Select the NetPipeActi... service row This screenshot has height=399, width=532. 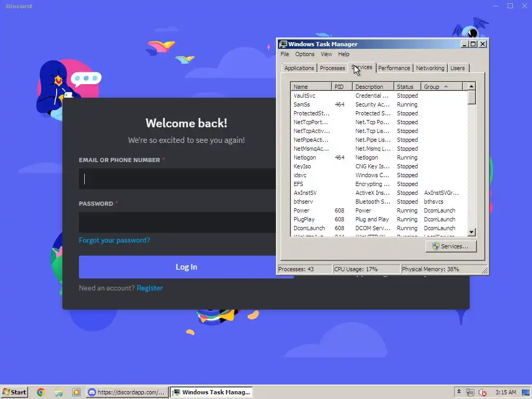coord(379,140)
